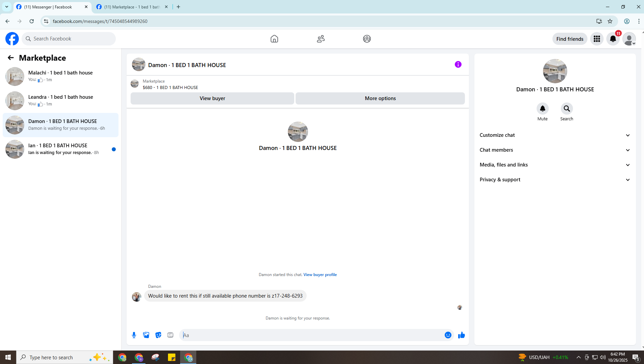Click Damon's message bubble with phone number
Image resolution: width=644 pixels, height=364 pixels.
click(x=225, y=296)
